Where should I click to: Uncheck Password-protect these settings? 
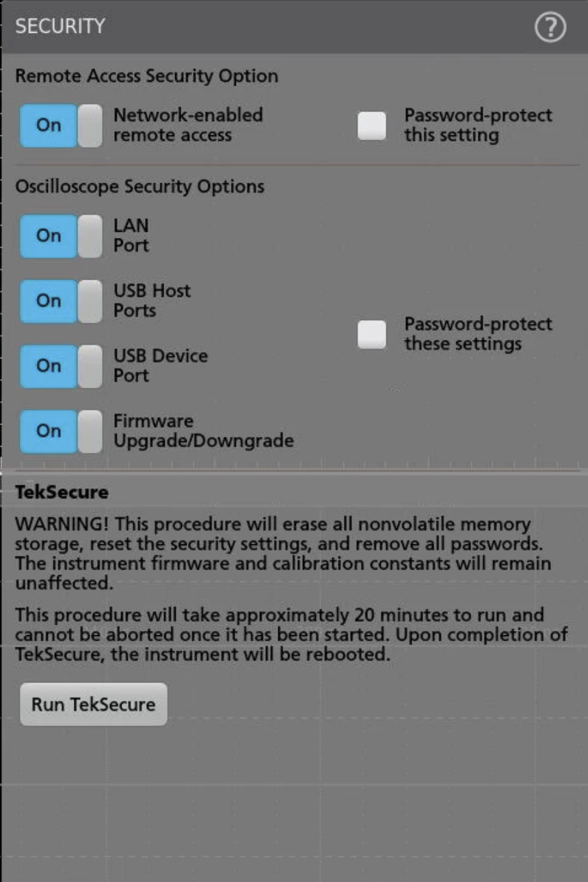point(371,333)
